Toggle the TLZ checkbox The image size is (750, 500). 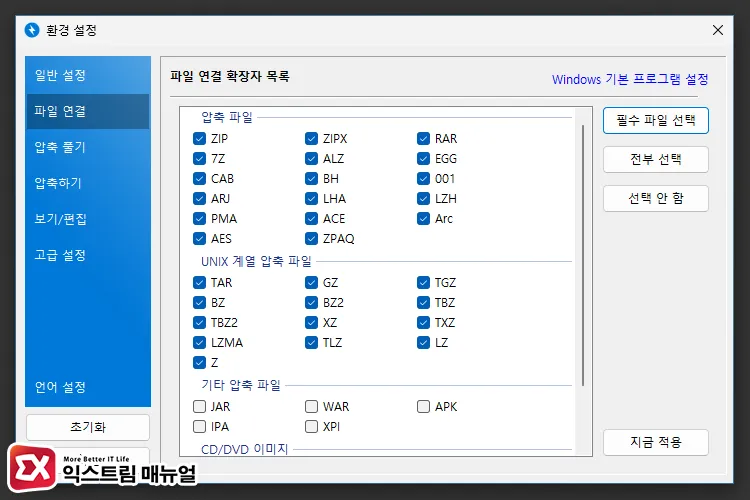click(311, 343)
